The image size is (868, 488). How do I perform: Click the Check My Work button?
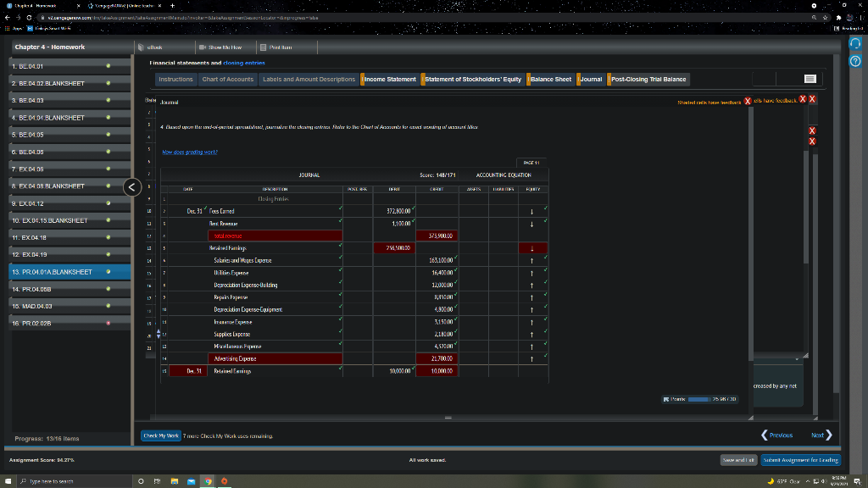pyautogui.click(x=161, y=436)
